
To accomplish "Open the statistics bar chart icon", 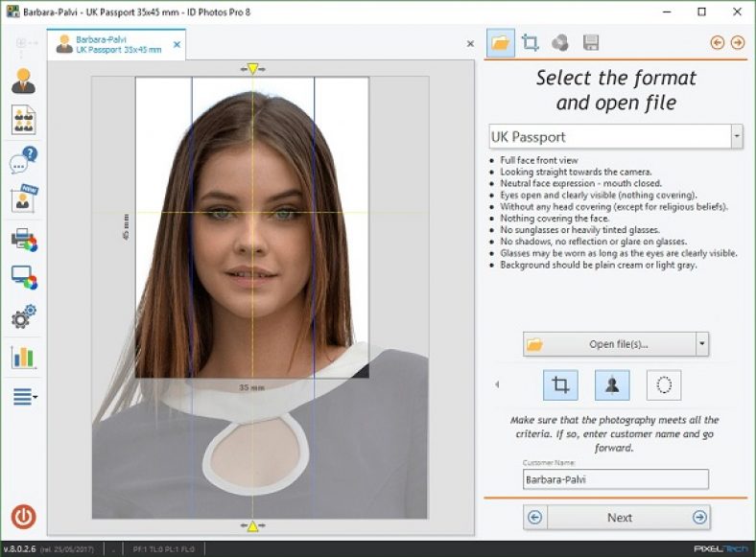I will point(23,357).
